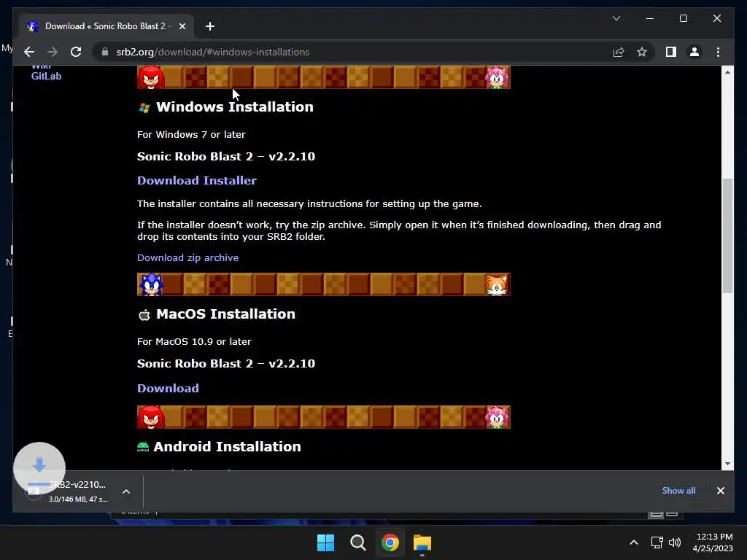Open File Explorer from taskbar
747x560 pixels.
422,542
